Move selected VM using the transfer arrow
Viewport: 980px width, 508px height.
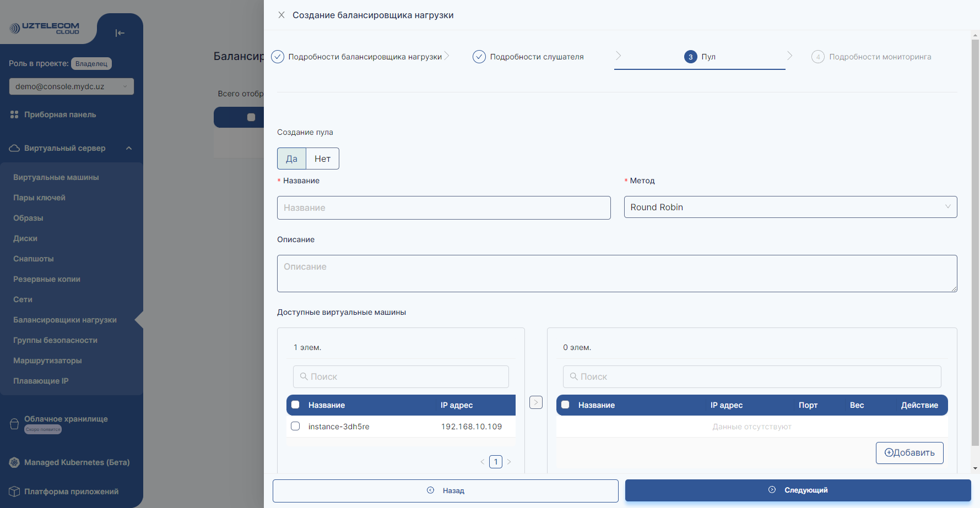(x=535, y=402)
